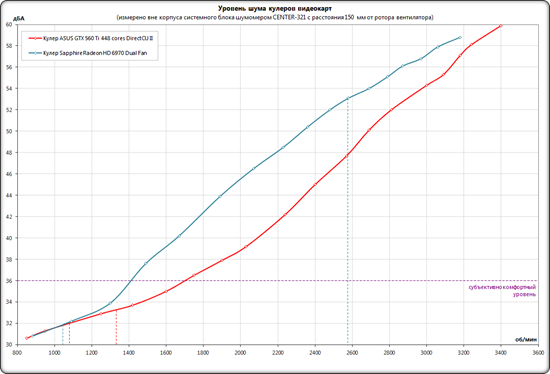Click the blue line sample in the legend
Screen dimensions: 550x374
click(x=35, y=53)
